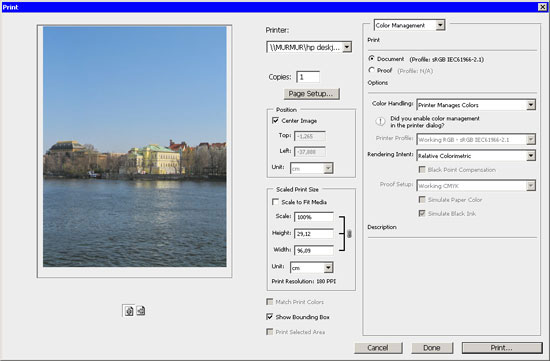Expand the Color Handling dropdown
The width and height of the screenshot is (550, 361).
tap(531, 105)
